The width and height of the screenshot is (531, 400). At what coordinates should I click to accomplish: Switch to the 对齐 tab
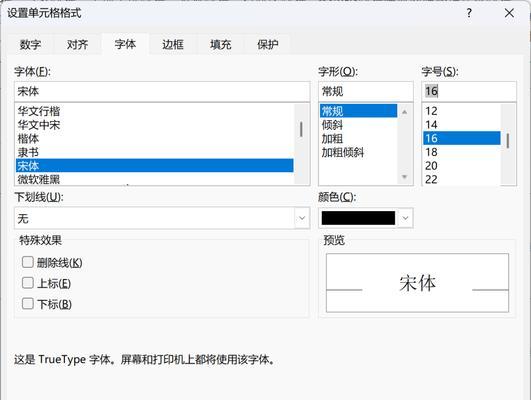77,44
